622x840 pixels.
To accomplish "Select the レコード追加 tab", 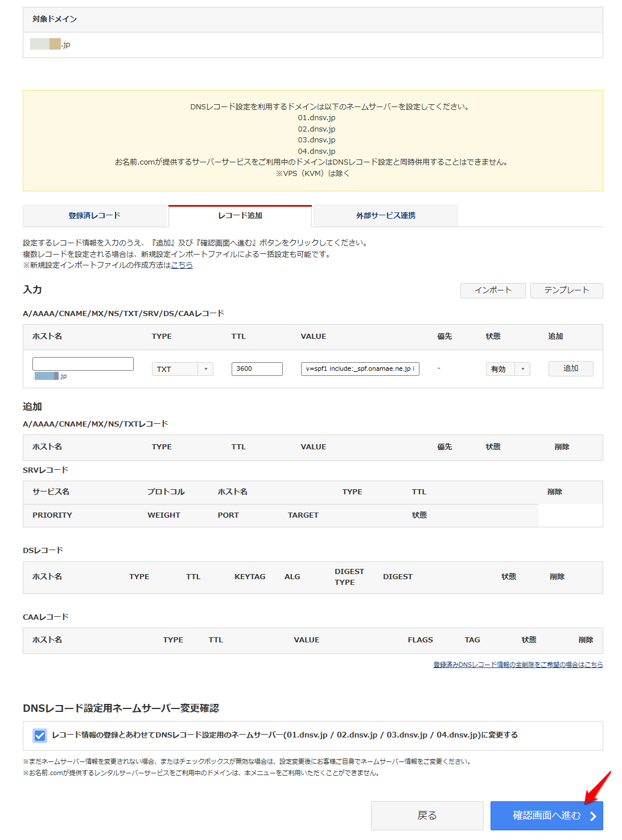I will click(x=240, y=216).
